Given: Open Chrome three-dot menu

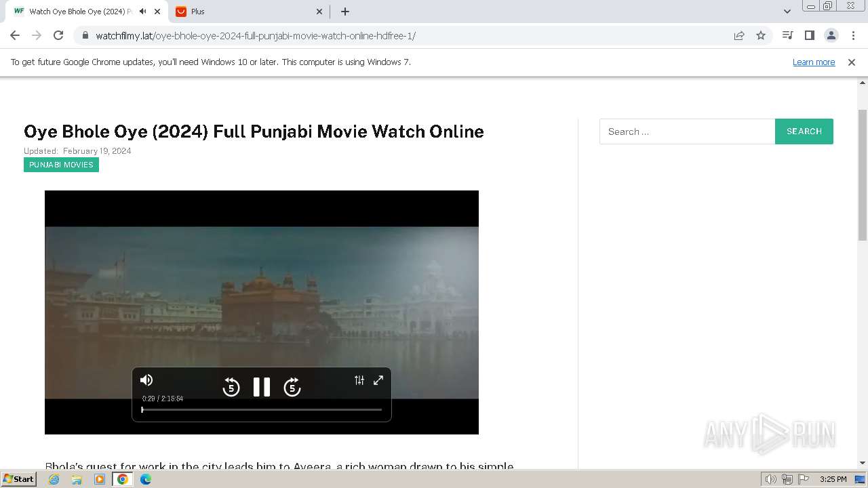Looking at the screenshot, I should pyautogui.click(x=853, y=35).
